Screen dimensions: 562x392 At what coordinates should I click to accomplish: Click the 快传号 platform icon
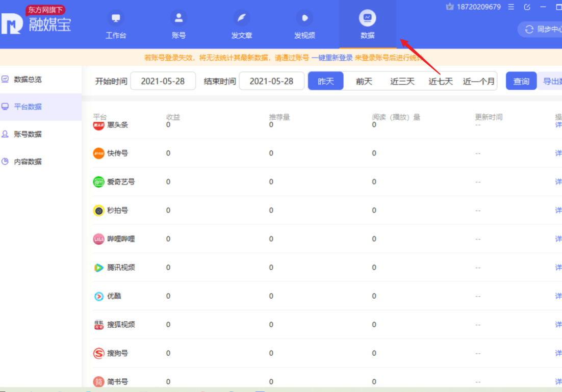coord(98,153)
